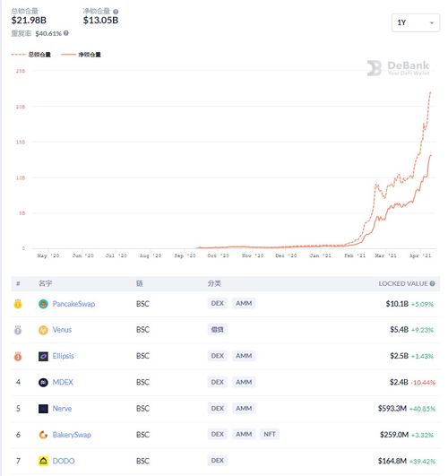
Task: Toggle the dashed total locked legend series
Action: (x=31, y=55)
